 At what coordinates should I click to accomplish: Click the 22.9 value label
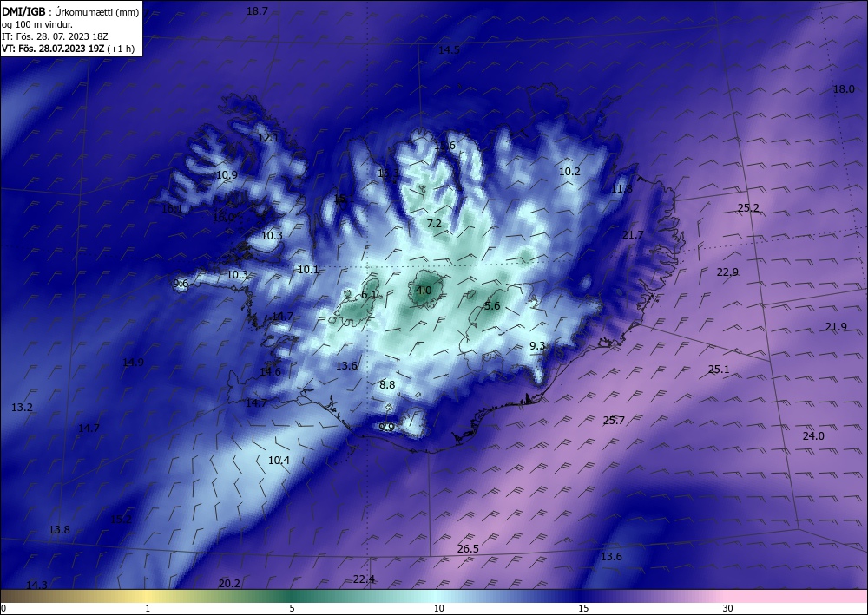[x=727, y=272]
